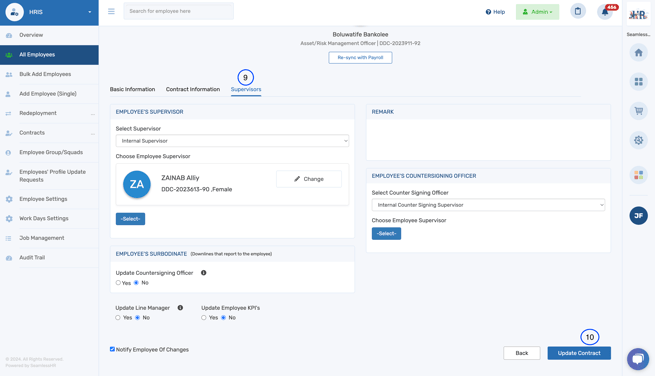655x376 pixels.
Task: Click inside the Remark text area
Action: 488,140
